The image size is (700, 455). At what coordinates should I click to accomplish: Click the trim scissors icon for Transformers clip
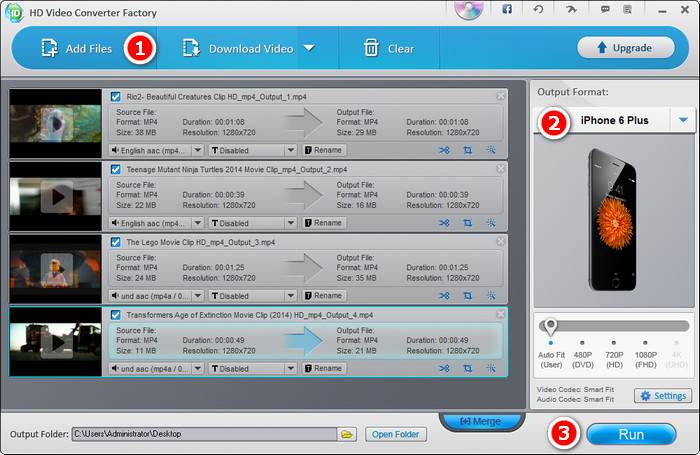coord(444,369)
